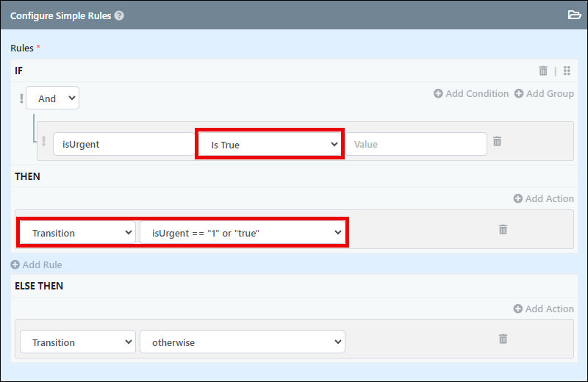Open the Is True operator dropdown
The height and width of the screenshot is (382, 588).
point(270,144)
